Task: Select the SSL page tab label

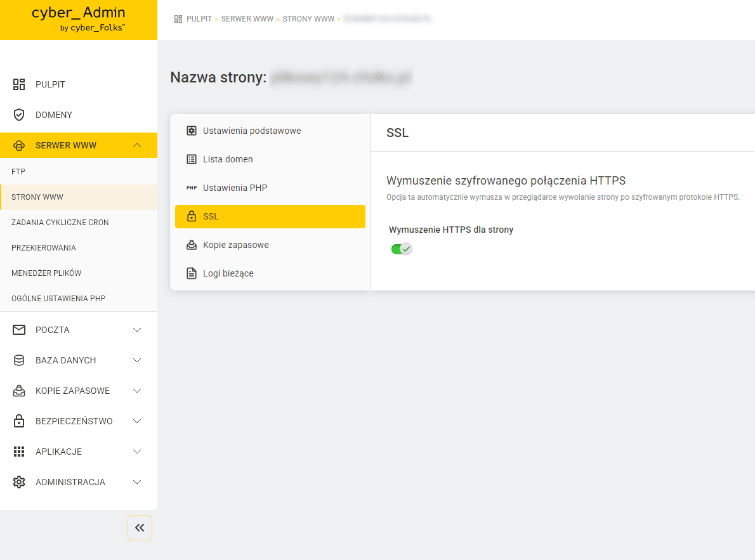Action: 211,216
